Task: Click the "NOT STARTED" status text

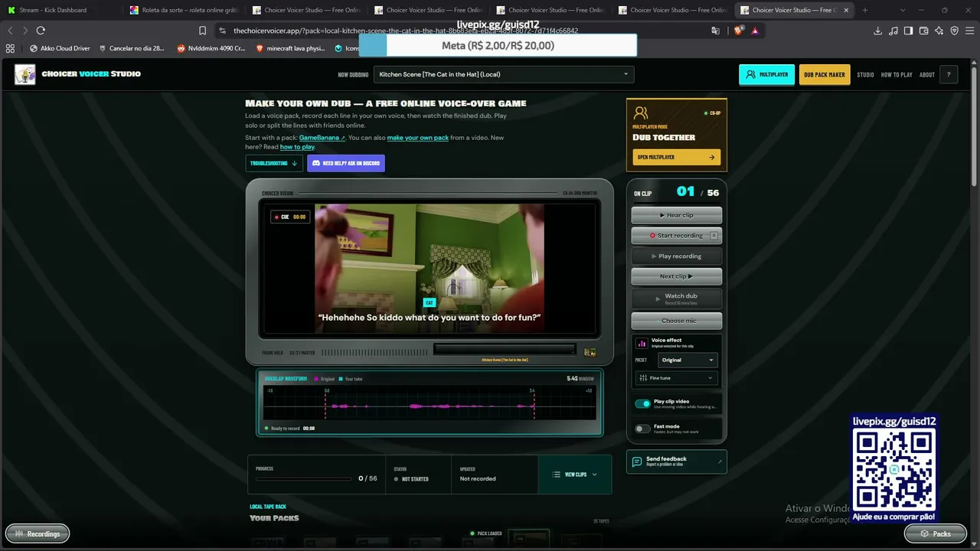Action: (416, 479)
